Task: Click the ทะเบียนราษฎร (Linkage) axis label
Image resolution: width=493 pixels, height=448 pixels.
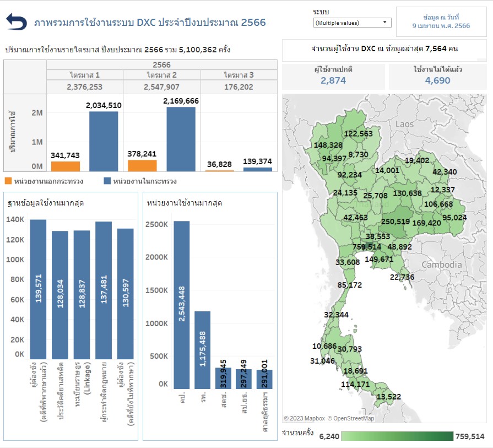Action: [x=83, y=384]
